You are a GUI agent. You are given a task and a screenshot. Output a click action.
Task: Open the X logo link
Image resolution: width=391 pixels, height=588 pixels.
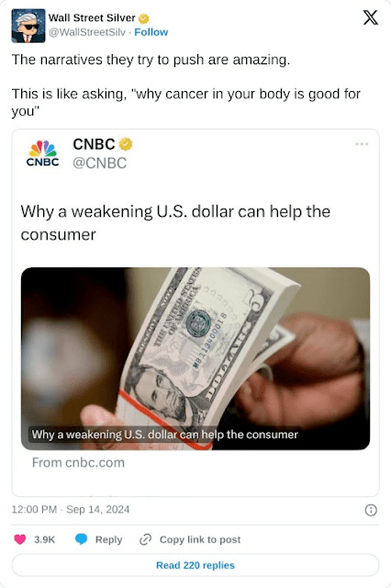[x=371, y=18]
